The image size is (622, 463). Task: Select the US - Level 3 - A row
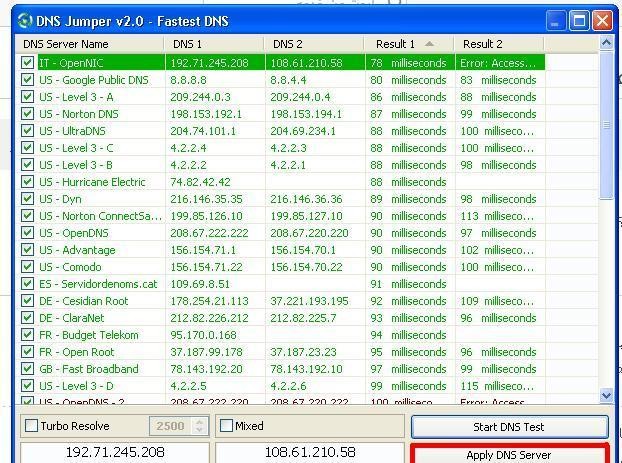pos(280,97)
